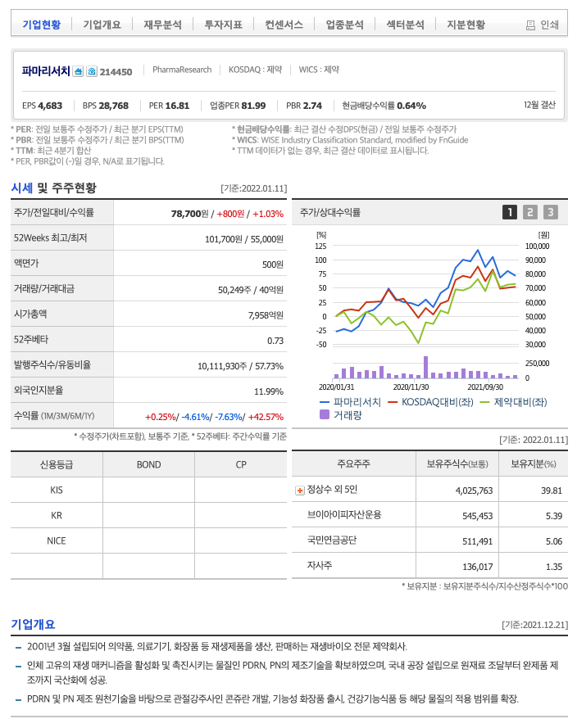This screenshot has width=577, height=728.
Task: Click 외국인지분율 value 11.99%
Action: click(x=269, y=391)
